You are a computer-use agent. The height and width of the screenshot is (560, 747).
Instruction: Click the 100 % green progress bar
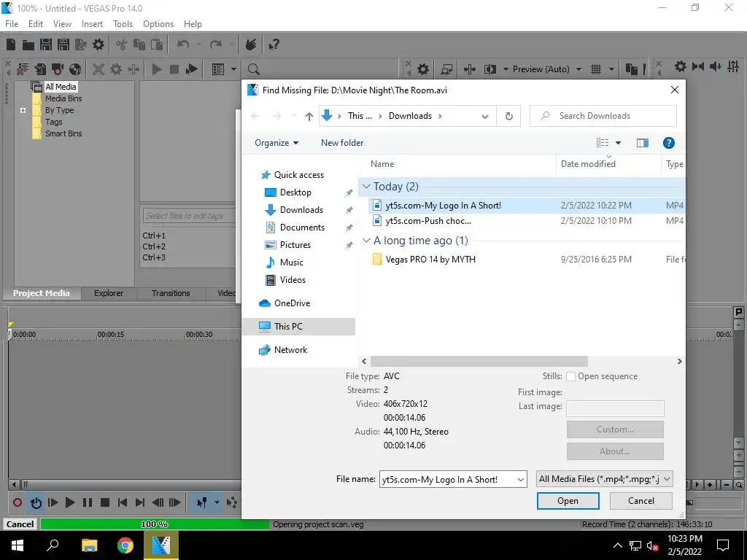pos(155,524)
